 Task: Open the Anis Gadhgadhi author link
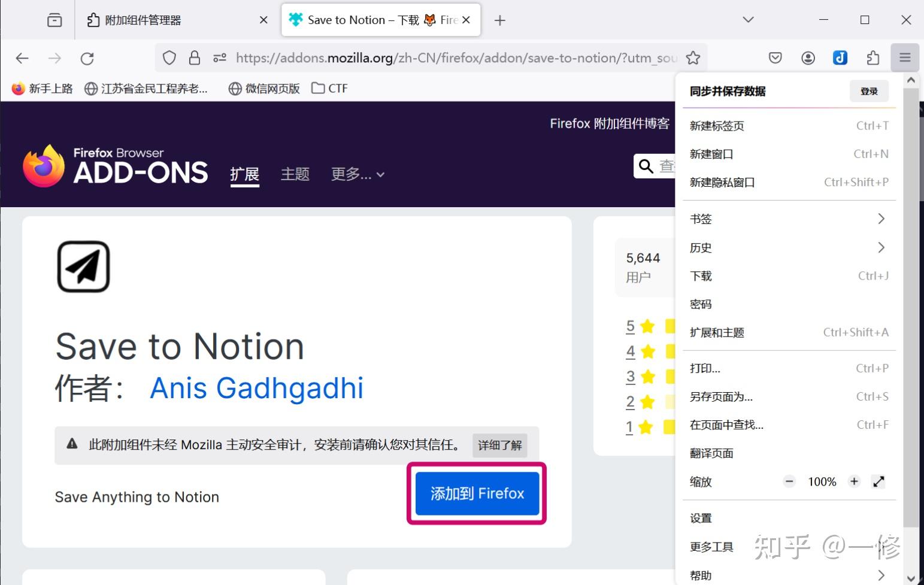coord(256,389)
